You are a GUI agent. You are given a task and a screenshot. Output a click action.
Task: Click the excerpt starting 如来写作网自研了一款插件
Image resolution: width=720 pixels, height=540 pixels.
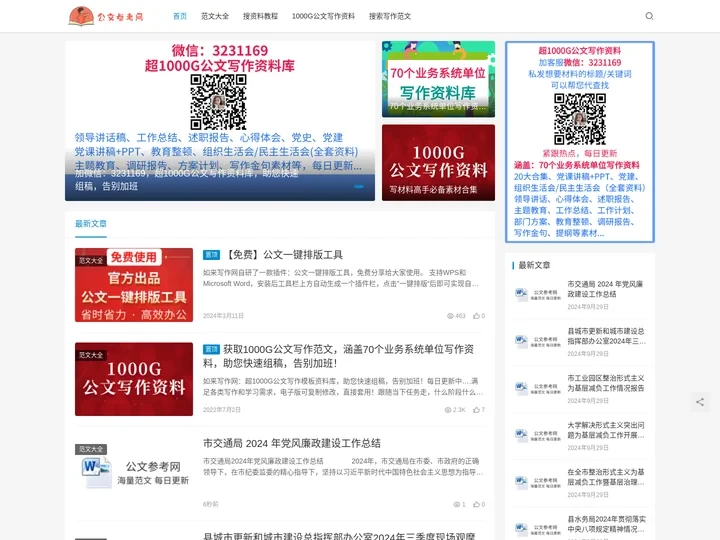341,278
